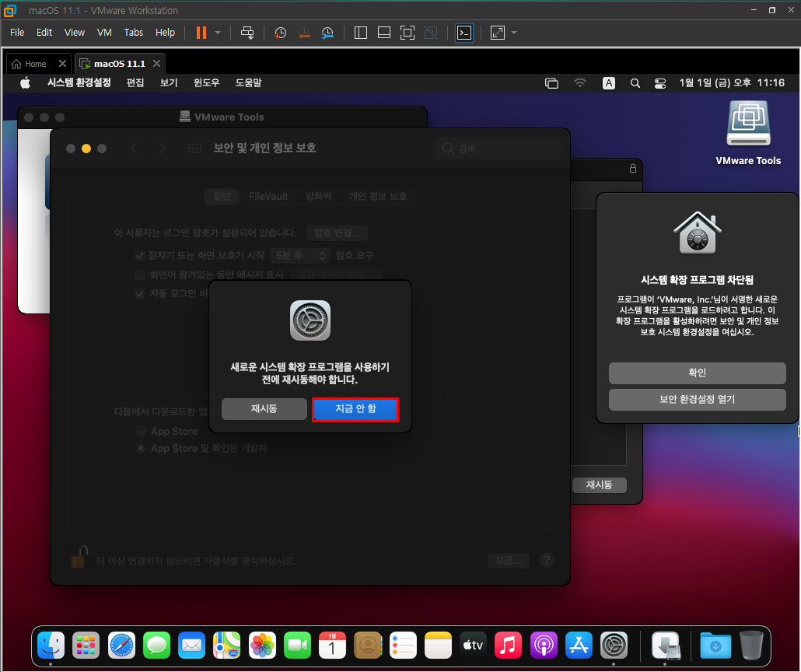
Task: Click the padlock icon in preferences
Action: point(79,557)
